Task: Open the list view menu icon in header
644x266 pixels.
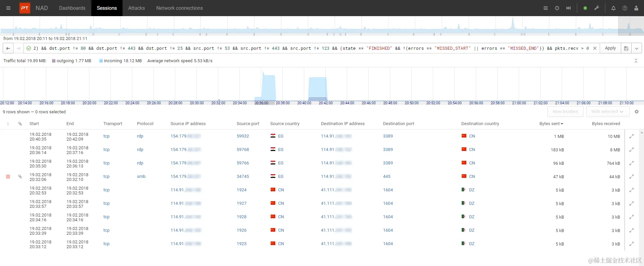Action: 546,8
